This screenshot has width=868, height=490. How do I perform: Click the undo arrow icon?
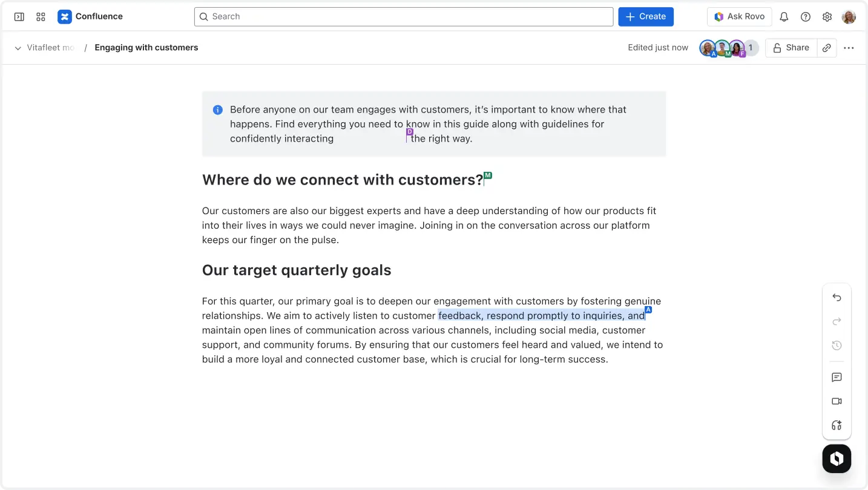(x=837, y=297)
